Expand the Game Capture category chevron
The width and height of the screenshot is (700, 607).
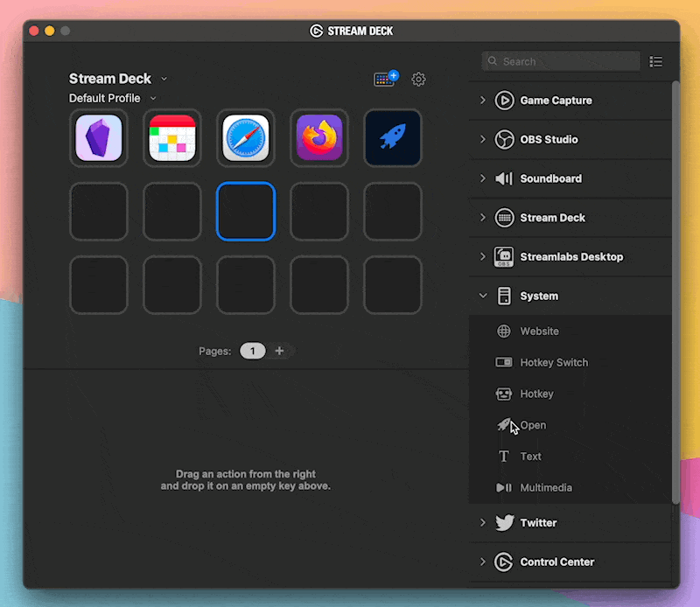click(x=483, y=100)
